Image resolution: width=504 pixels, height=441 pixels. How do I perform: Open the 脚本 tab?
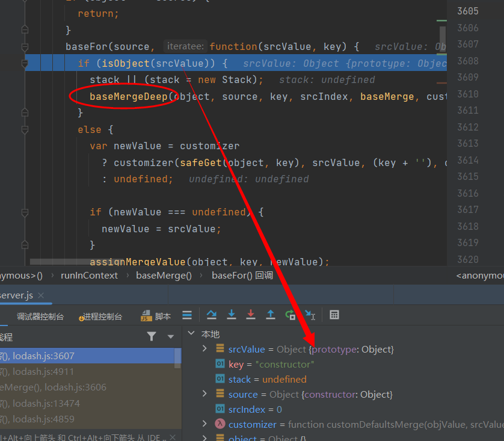[x=156, y=316]
